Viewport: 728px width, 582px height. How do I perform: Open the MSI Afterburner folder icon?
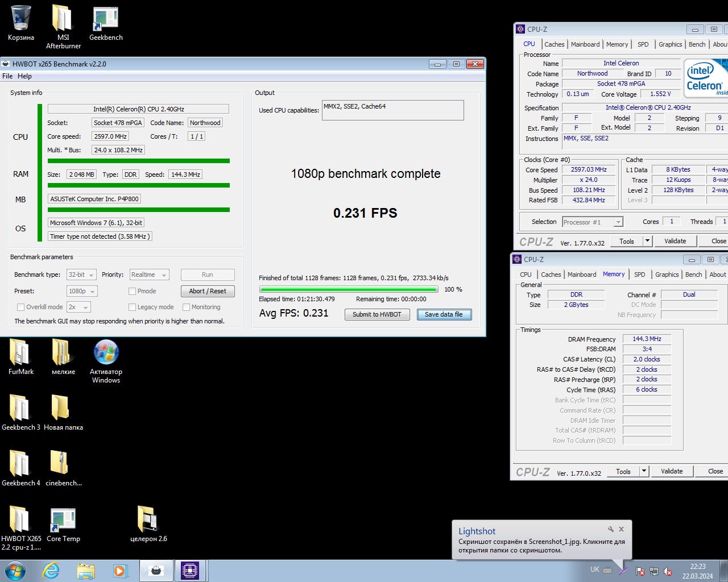pos(63,26)
